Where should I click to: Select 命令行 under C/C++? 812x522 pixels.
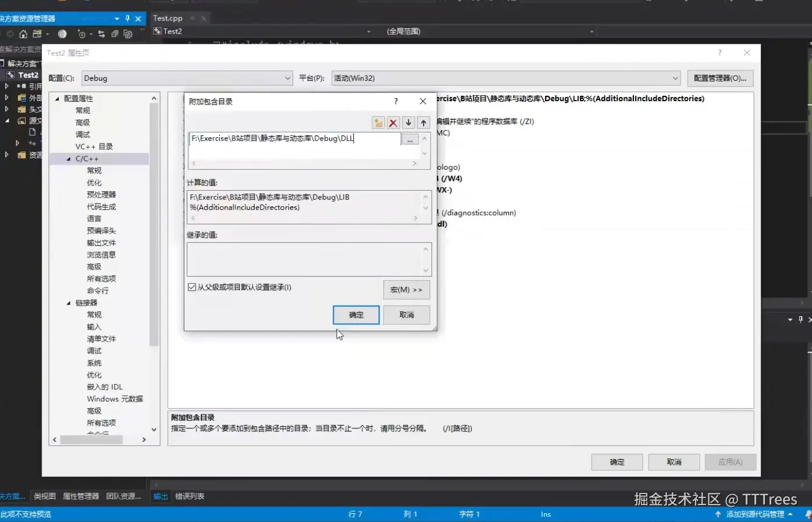(98, 291)
